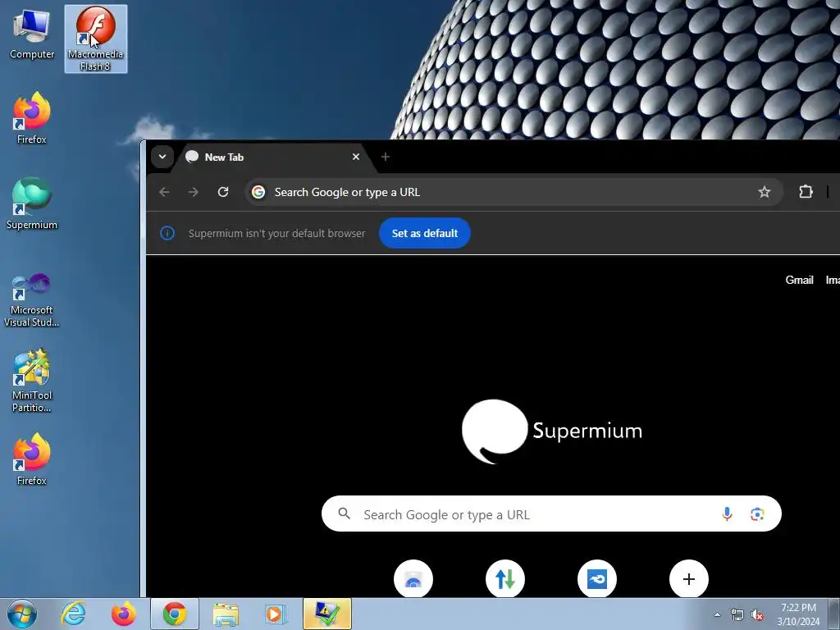Close the New Tab tab

(x=356, y=157)
